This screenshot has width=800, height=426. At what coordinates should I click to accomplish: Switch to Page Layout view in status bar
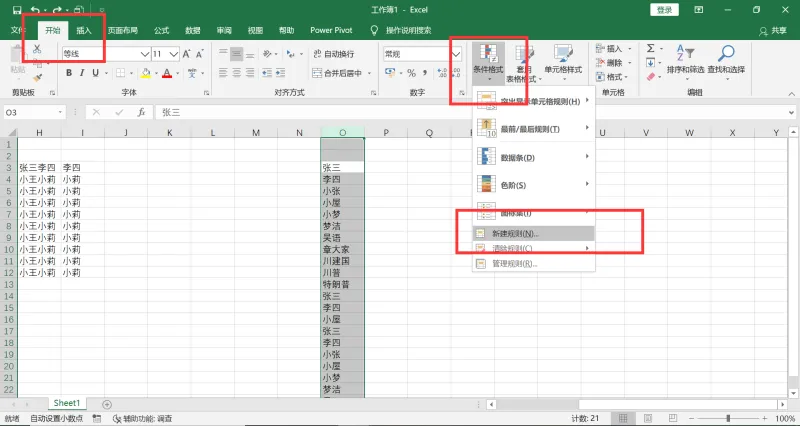(x=648, y=418)
